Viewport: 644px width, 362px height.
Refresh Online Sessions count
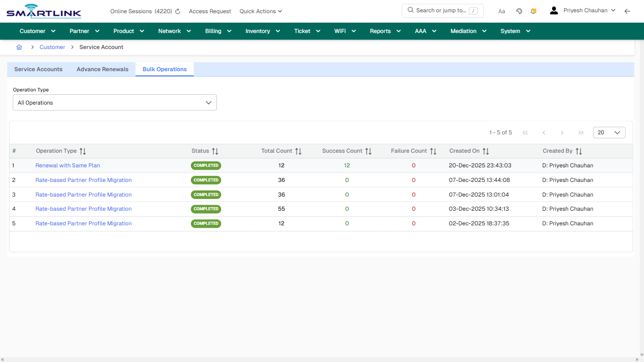pyautogui.click(x=178, y=11)
